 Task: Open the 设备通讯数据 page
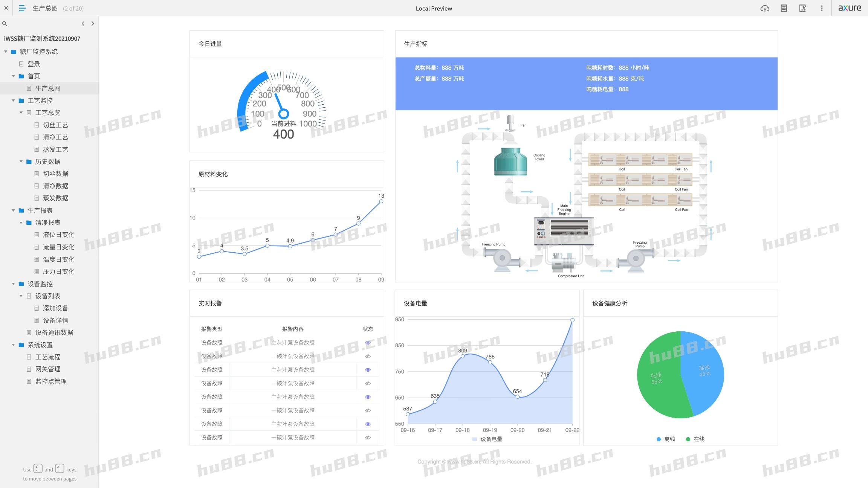point(54,332)
